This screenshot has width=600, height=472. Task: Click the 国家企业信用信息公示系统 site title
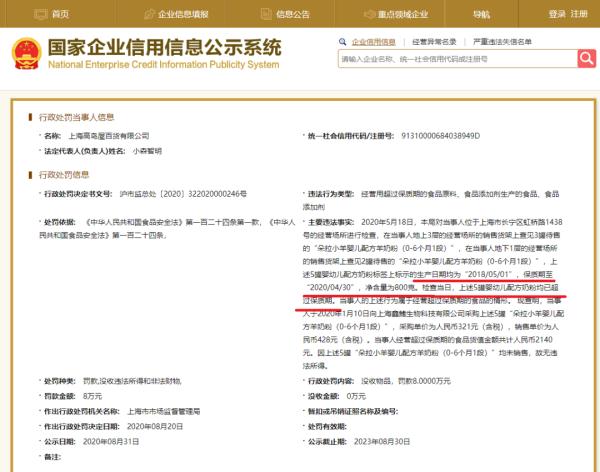(x=165, y=47)
